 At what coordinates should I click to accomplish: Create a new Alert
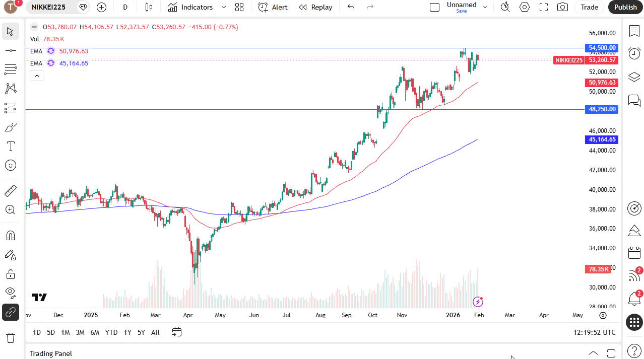[273, 7]
